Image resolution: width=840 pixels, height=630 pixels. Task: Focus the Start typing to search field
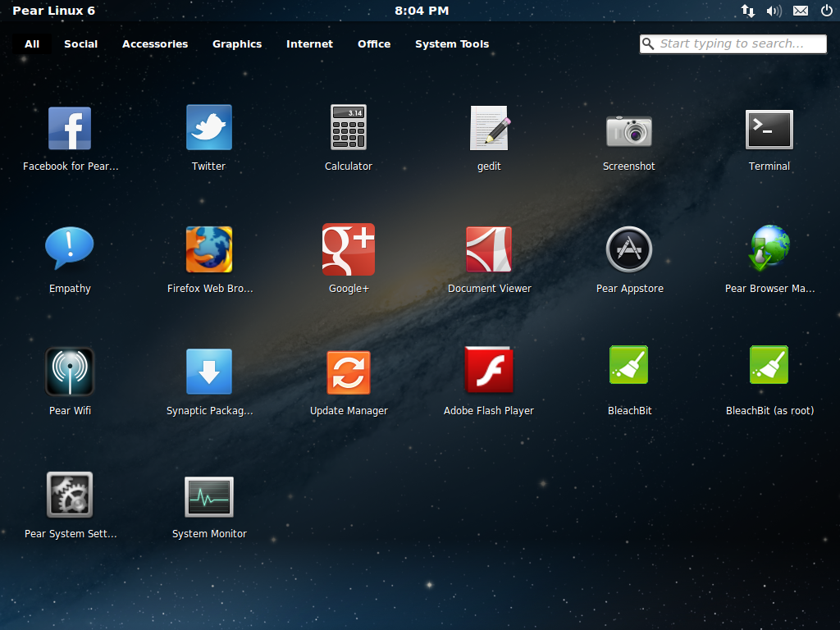click(733, 44)
